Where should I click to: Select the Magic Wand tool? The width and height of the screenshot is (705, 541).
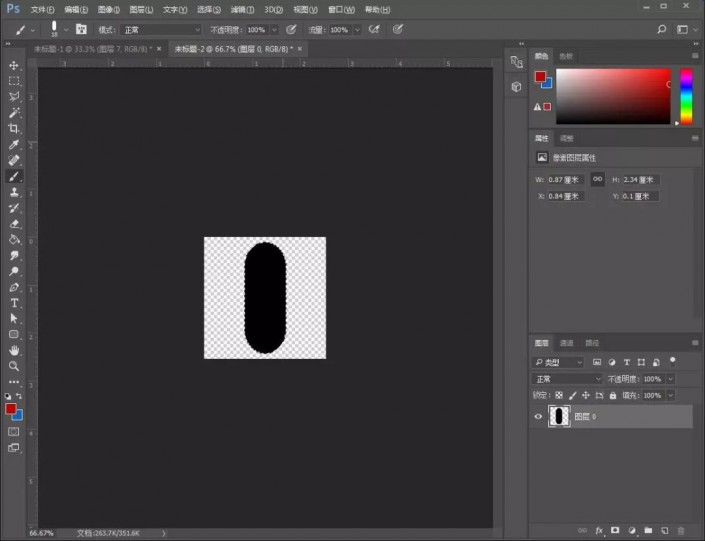click(x=14, y=112)
